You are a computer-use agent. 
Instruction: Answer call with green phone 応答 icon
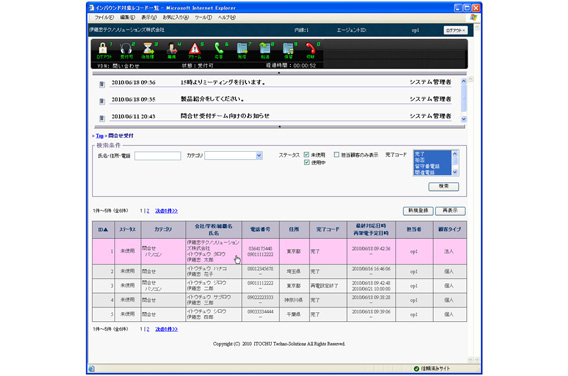218,50
